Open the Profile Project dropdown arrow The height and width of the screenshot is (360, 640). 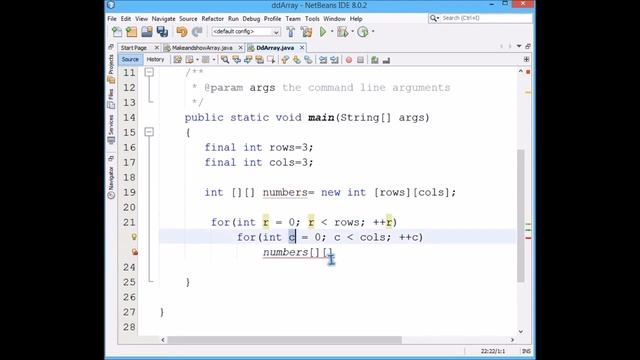(373, 31)
